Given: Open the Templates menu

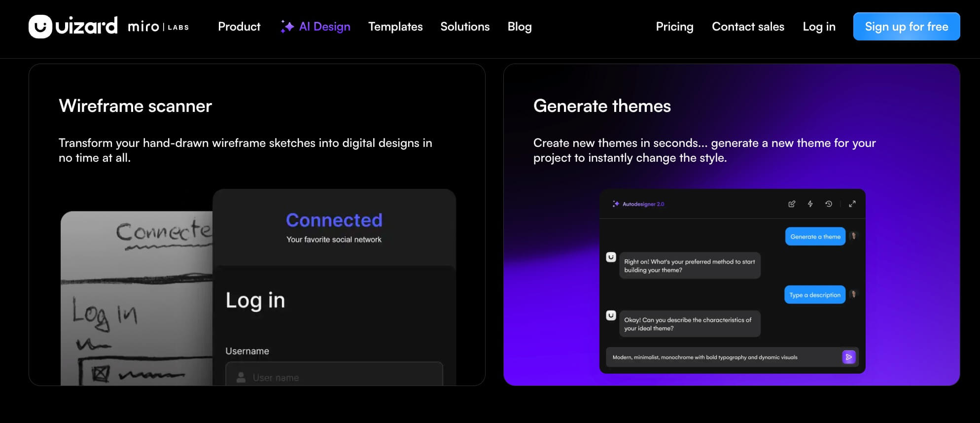Looking at the screenshot, I should coord(395,27).
